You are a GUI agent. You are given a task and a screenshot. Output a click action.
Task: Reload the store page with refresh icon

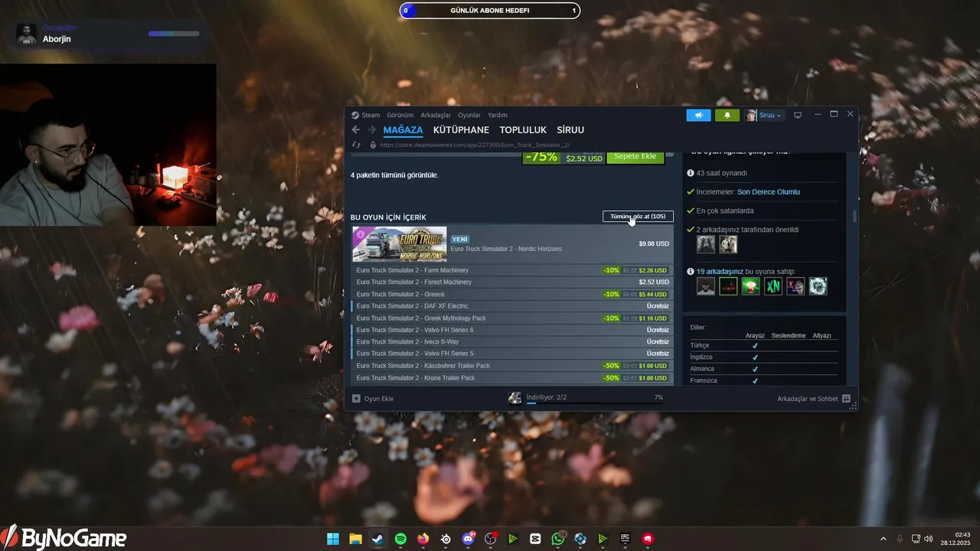356,145
